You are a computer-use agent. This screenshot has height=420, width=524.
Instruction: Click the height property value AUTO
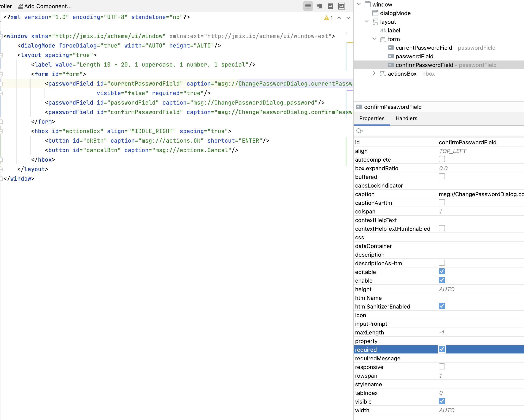point(446,289)
